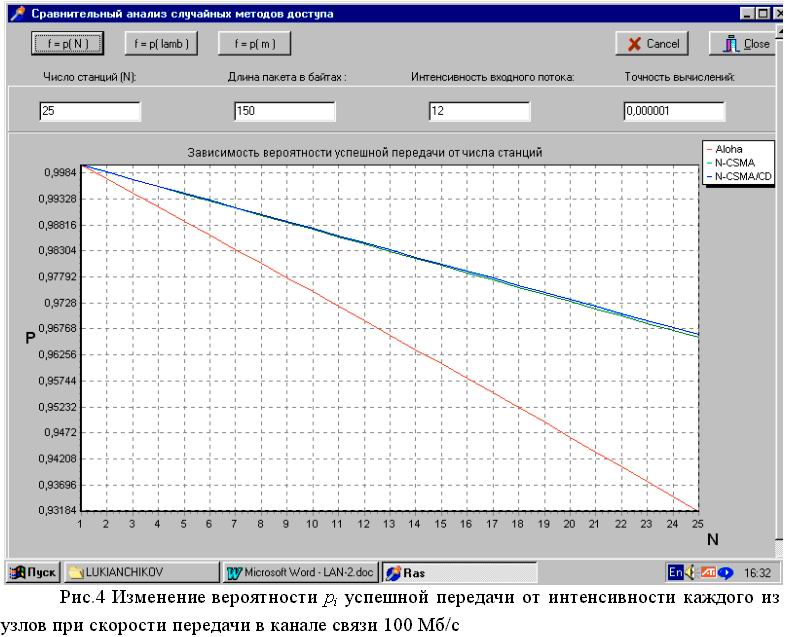Click the window title bar text
This screenshot has height=637, width=785.
tap(182, 14)
